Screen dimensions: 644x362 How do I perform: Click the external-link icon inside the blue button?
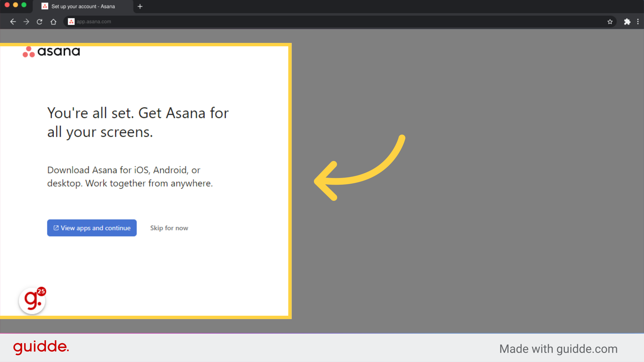pyautogui.click(x=55, y=228)
